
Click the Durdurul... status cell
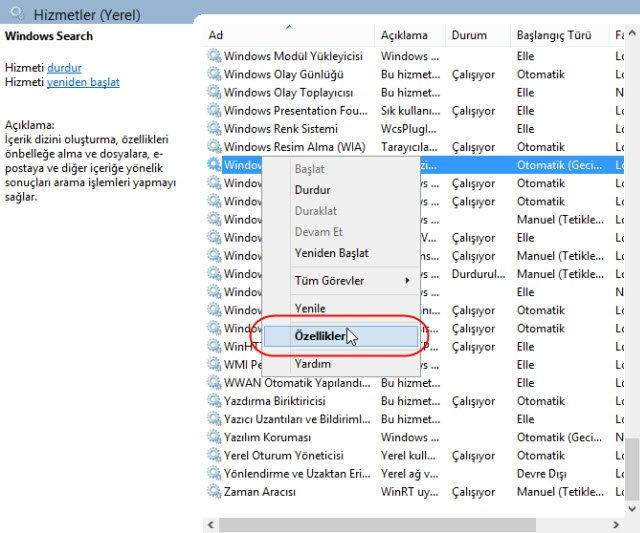click(478, 274)
